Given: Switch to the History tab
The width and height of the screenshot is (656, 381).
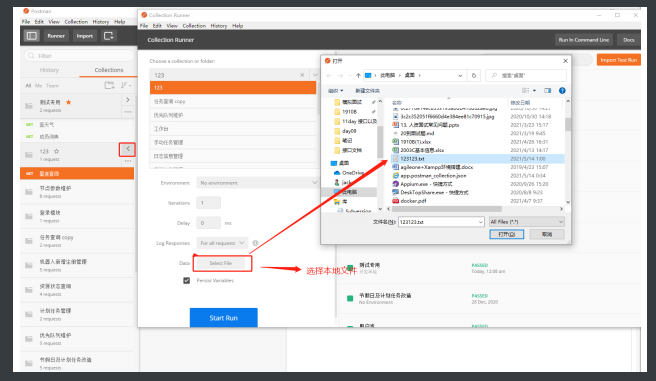Looking at the screenshot, I should click(x=49, y=70).
